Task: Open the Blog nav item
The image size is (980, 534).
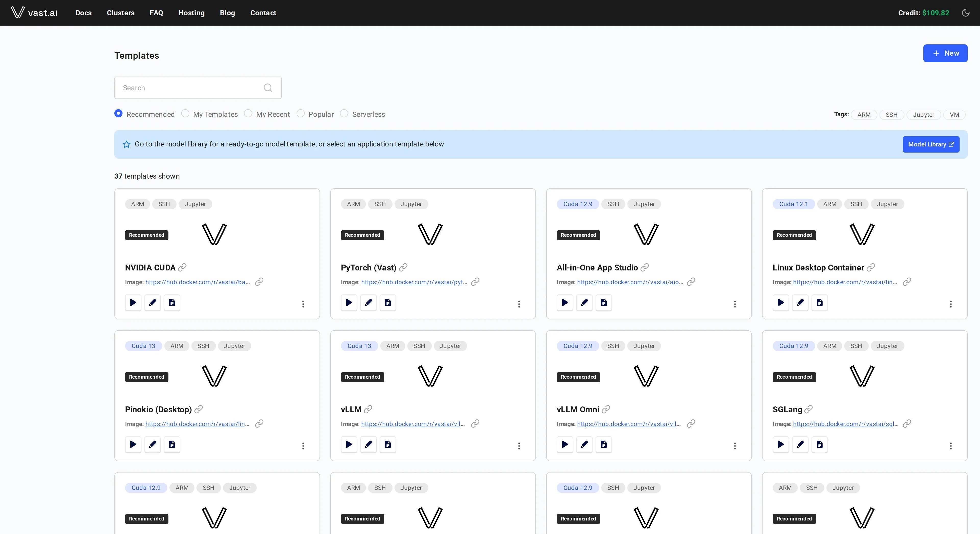Action: click(x=227, y=13)
